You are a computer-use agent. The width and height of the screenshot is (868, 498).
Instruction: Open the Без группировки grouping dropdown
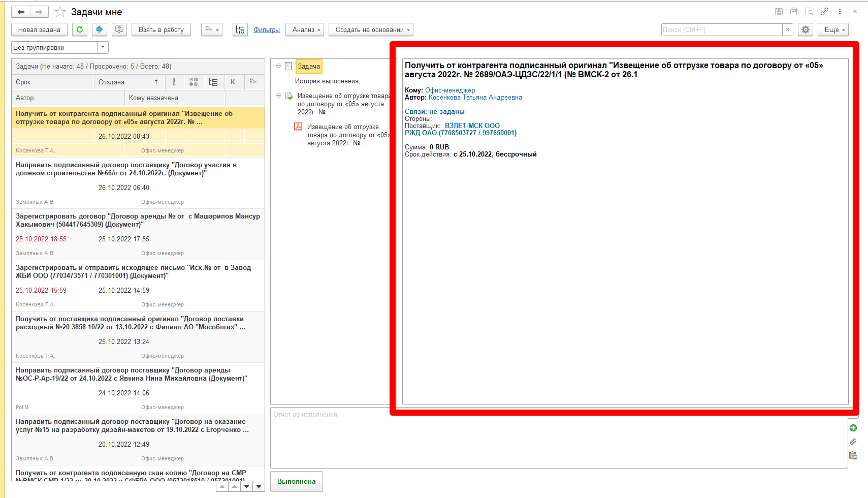pyautogui.click(x=103, y=47)
